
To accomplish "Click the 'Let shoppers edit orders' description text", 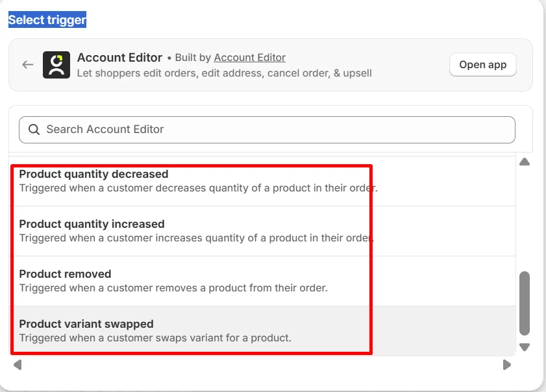I will pos(224,73).
